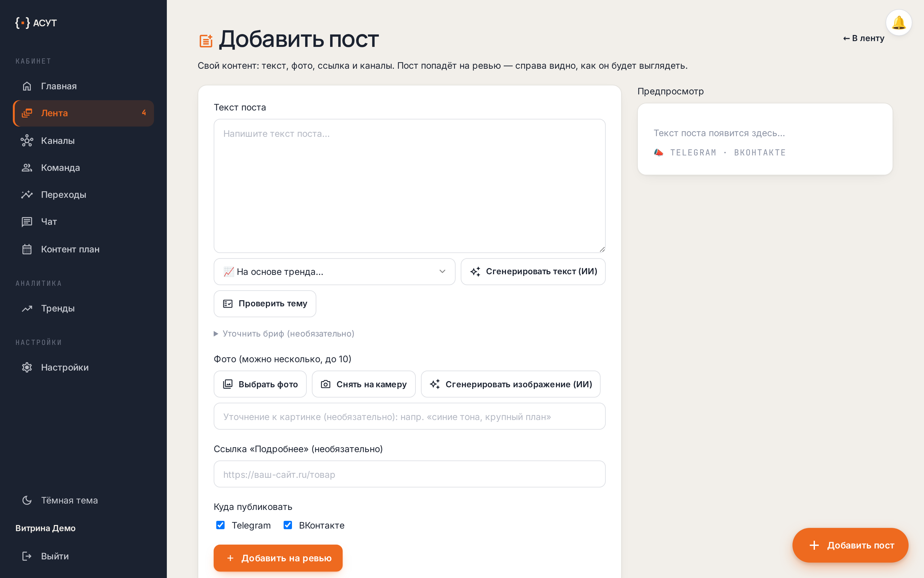Open the На основе тренда dropdown
This screenshot has width=924, height=578.
[x=335, y=271]
